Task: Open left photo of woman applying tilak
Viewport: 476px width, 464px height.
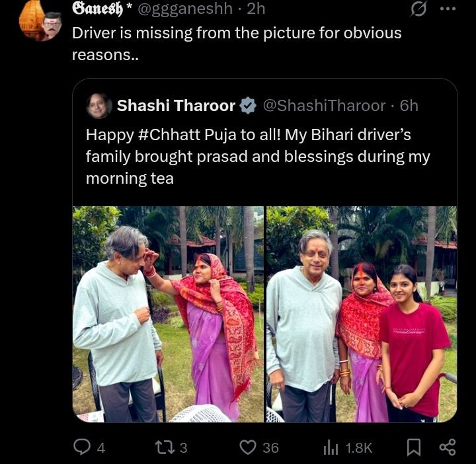Action: (x=168, y=314)
